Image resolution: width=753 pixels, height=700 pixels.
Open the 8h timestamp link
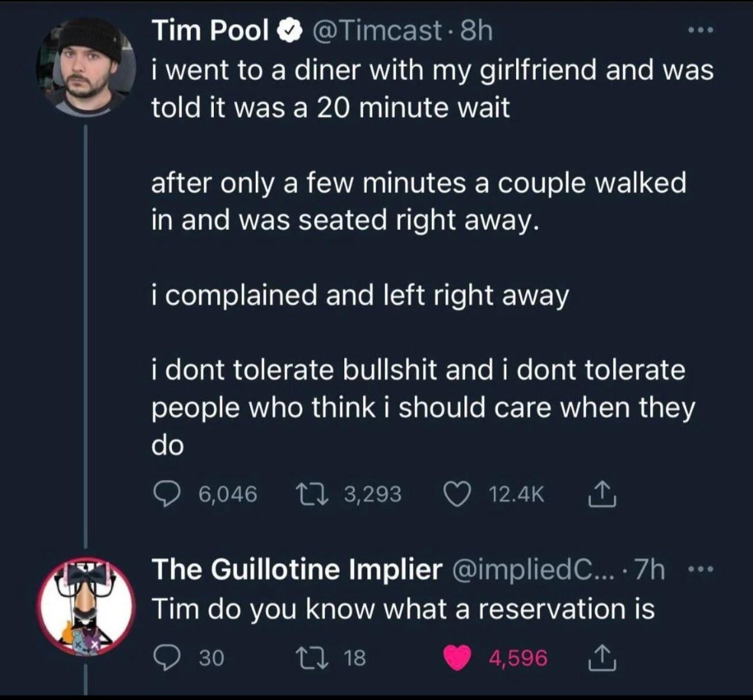coord(477,30)
